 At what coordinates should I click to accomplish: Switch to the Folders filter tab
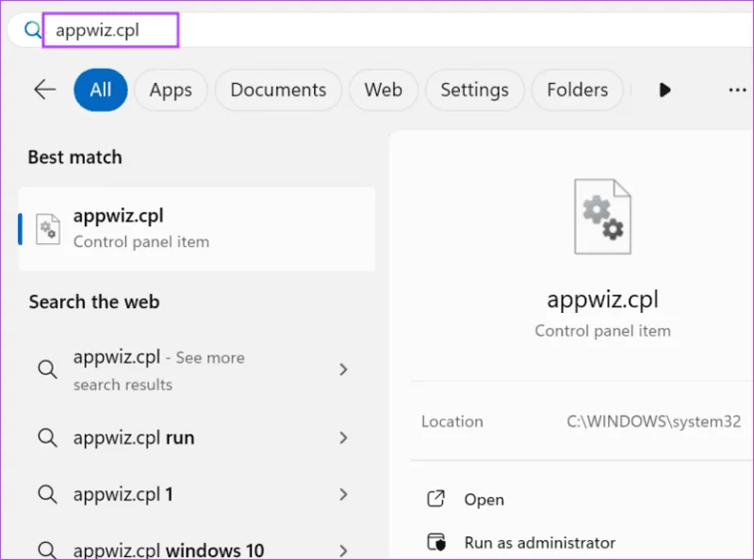coord(577,90)
